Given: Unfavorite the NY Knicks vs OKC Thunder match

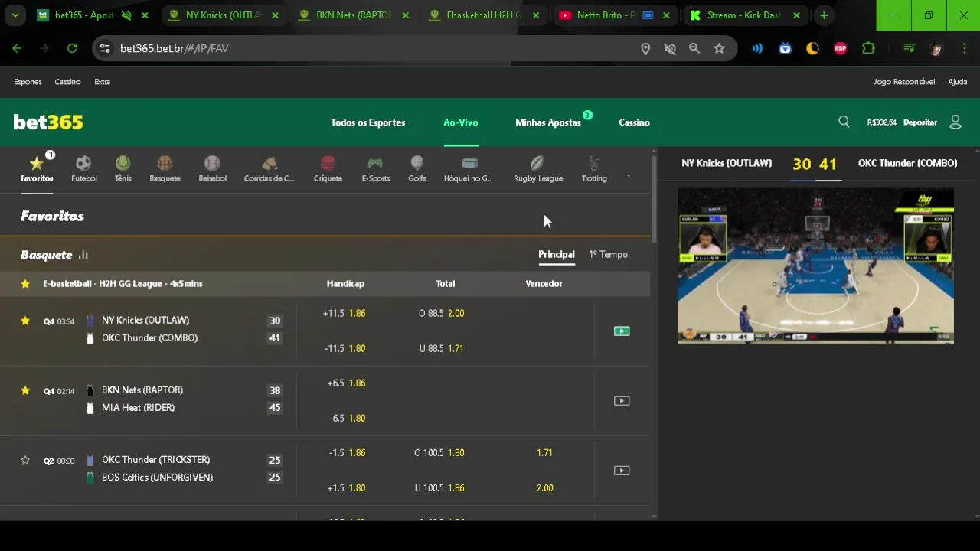Looking at the screenshot, I should click(25, 321).
